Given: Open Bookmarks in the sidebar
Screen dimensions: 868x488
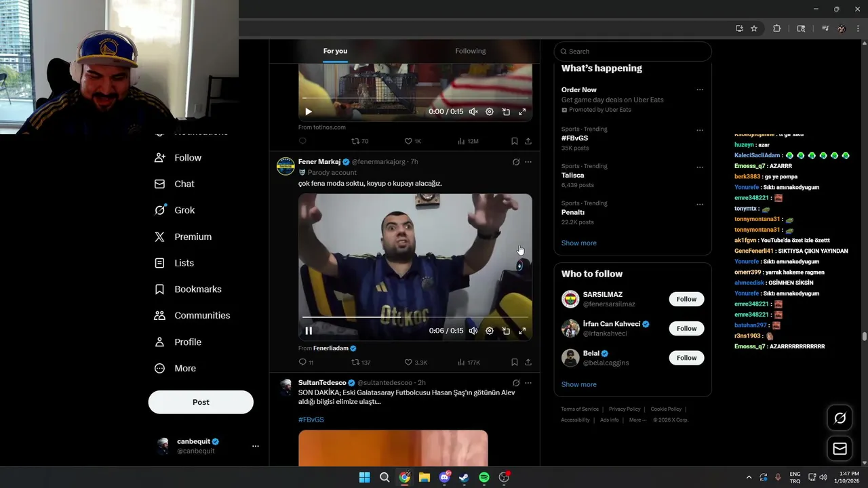Looking at the screenshot, I should (188, 289).
